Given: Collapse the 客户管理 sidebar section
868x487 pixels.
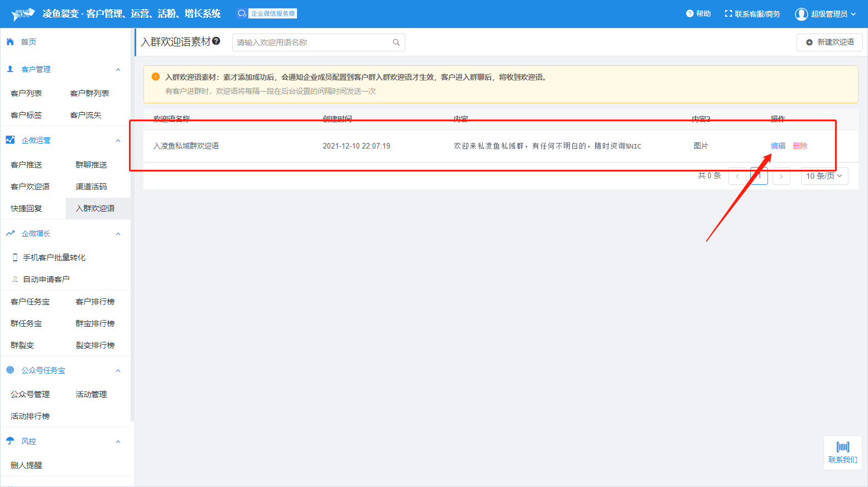Looking at the screenshot, I should point(118,70).
